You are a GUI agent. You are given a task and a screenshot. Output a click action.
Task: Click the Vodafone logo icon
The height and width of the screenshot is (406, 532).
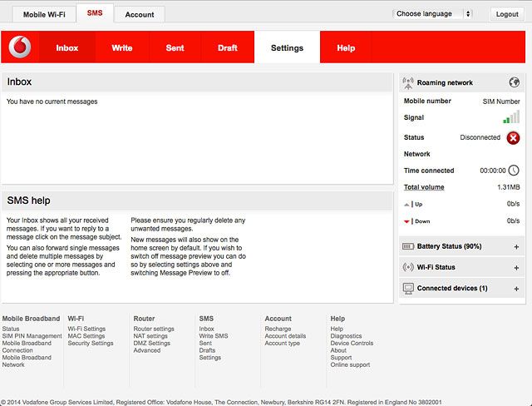(20, 48)
